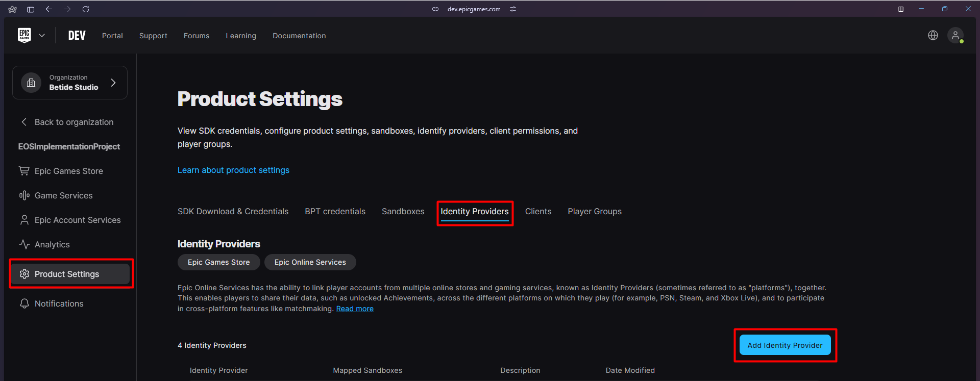Toggle the browser sidebar panel icon
The height and width of the screenshot is (381, 980).
31,9
